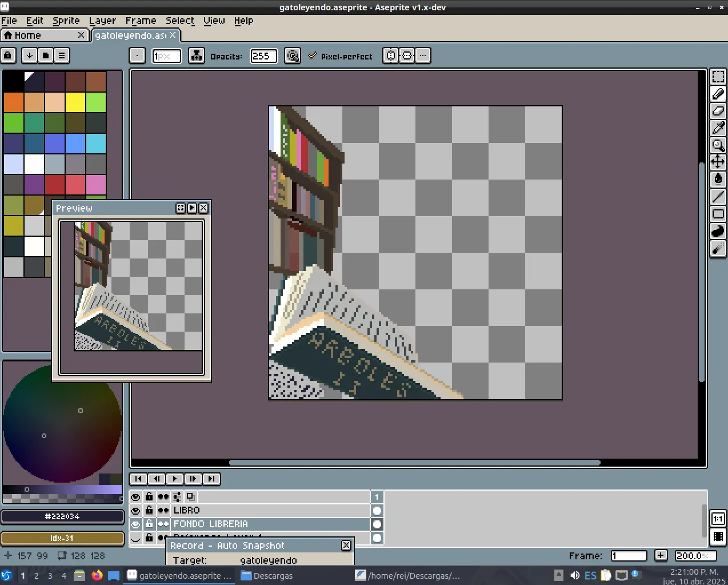728x585 pixels.
Task: Click the opacity value field
Action: click(x=264, y=56)
